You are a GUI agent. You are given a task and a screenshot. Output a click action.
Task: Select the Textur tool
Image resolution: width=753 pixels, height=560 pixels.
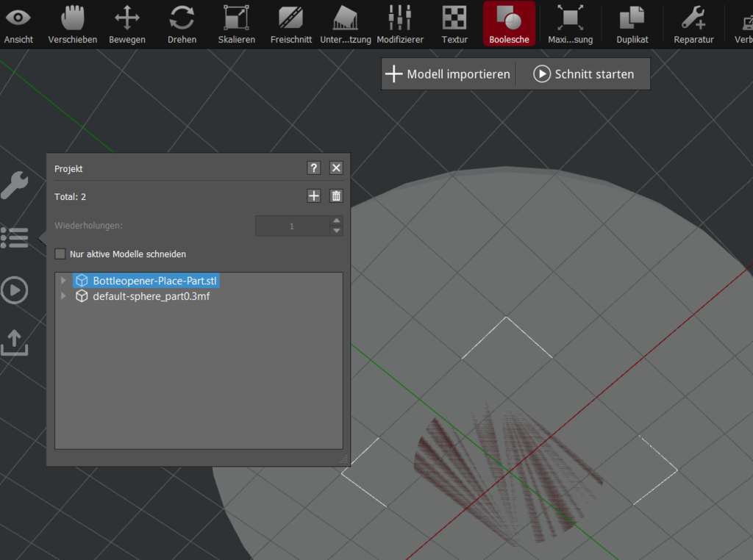point(454,24)
